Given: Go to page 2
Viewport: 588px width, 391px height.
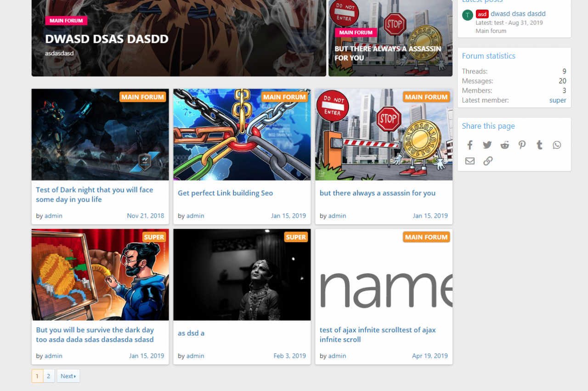Looking at the screenshot, I should (x=49, y=376).
